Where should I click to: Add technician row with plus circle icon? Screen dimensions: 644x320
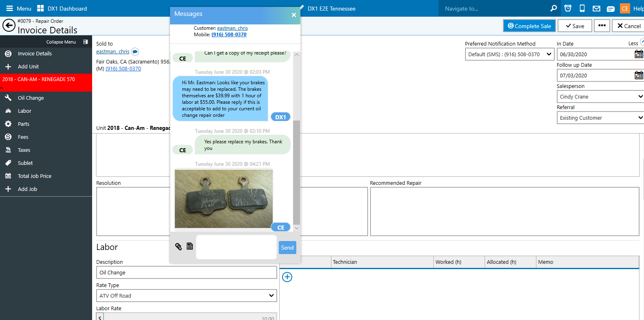[x=287, y=277]
